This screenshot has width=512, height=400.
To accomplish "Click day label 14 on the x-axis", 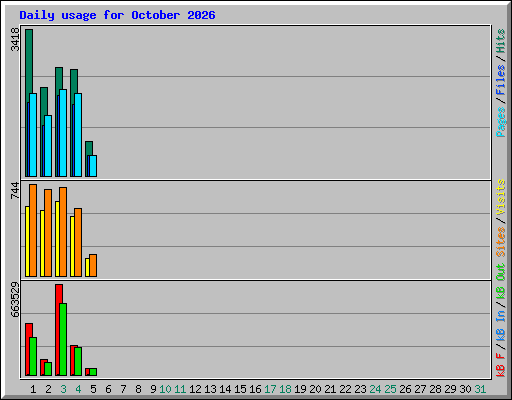I will (x=225, y=389).
